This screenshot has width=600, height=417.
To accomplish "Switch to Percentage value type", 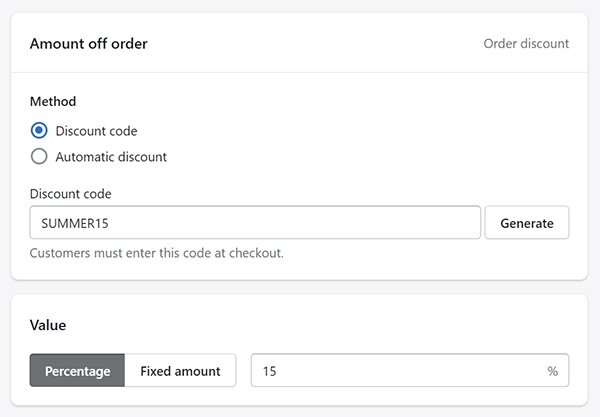I will tap(77, 370).
